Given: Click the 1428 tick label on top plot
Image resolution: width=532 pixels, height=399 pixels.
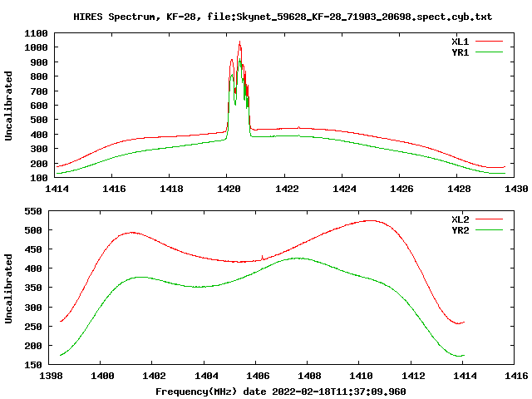Looking at the screenshot, I should [x=459, y=189].
